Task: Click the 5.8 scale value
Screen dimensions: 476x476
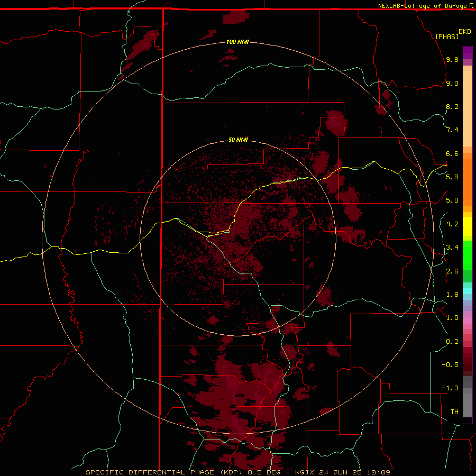Action: tap(452, 177)
